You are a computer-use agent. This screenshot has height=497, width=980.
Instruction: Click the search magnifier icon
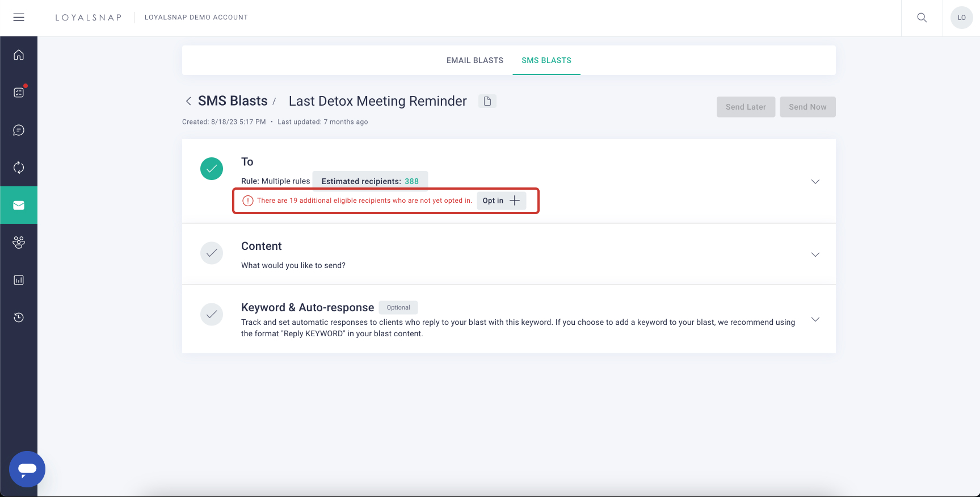click(922, 18)
